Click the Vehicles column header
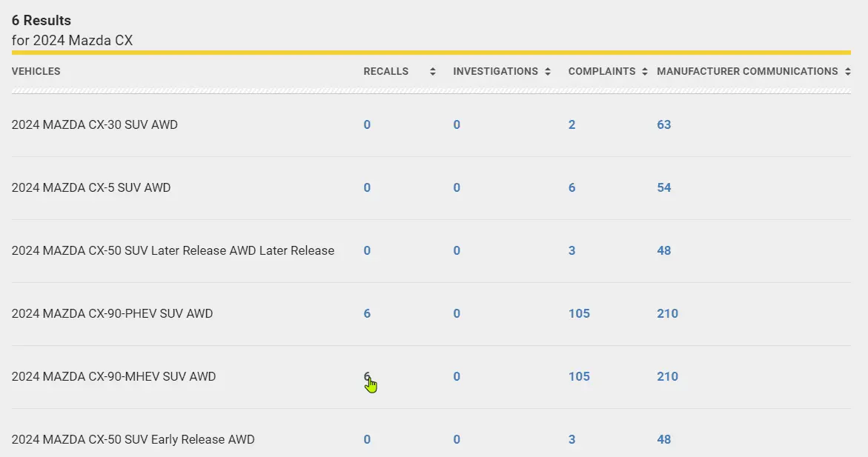 point(36,72)
